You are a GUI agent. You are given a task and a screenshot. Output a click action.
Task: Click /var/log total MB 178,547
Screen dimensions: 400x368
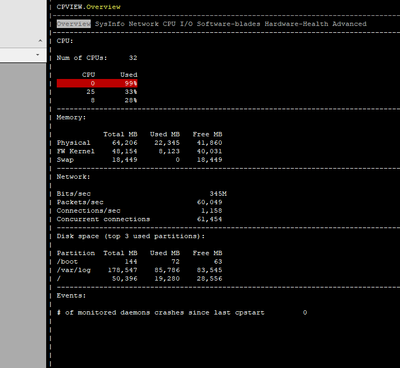(x=122, y=270)
